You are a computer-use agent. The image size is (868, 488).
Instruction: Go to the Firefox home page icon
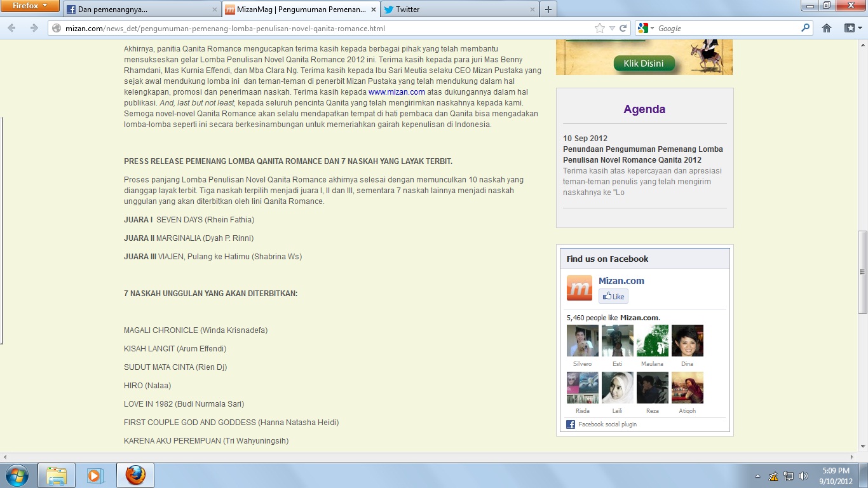click(827, 28)
